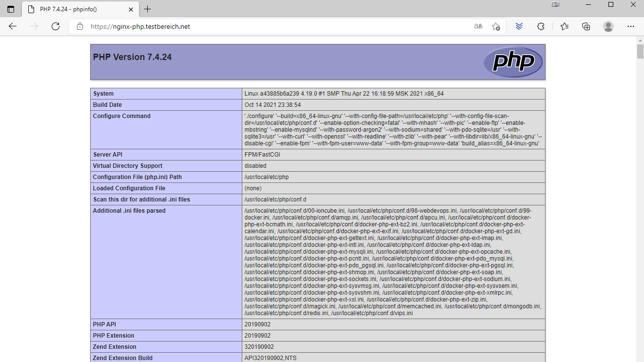The height and width of the screenshot is (362, 644).
Task: Click the PHP Version 7.4.24 heading
Action: click(x=132, y=57)
